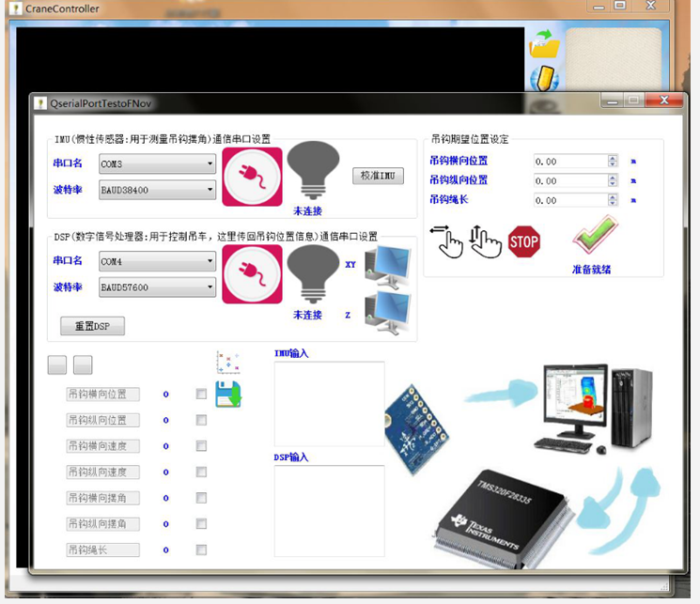Click the horizontal swipe hand icon

(x=446, y=241)
